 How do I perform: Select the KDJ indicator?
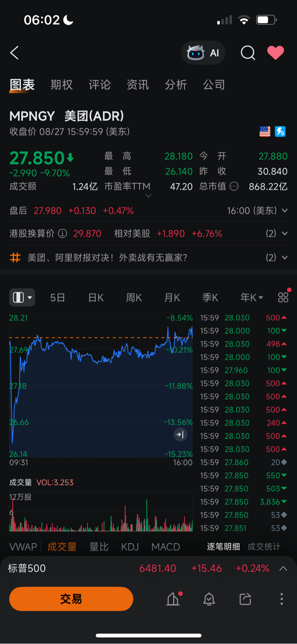pyautogui.click(x=130, y=547)
